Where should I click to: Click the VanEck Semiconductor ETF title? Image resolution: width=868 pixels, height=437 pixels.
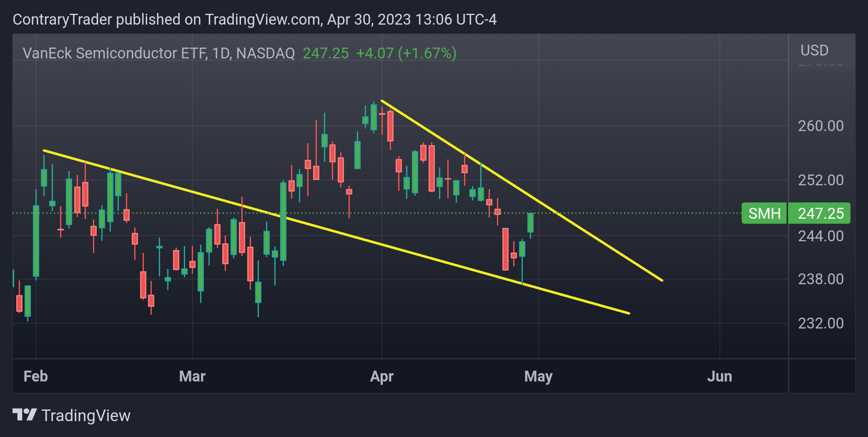[158, 53]
